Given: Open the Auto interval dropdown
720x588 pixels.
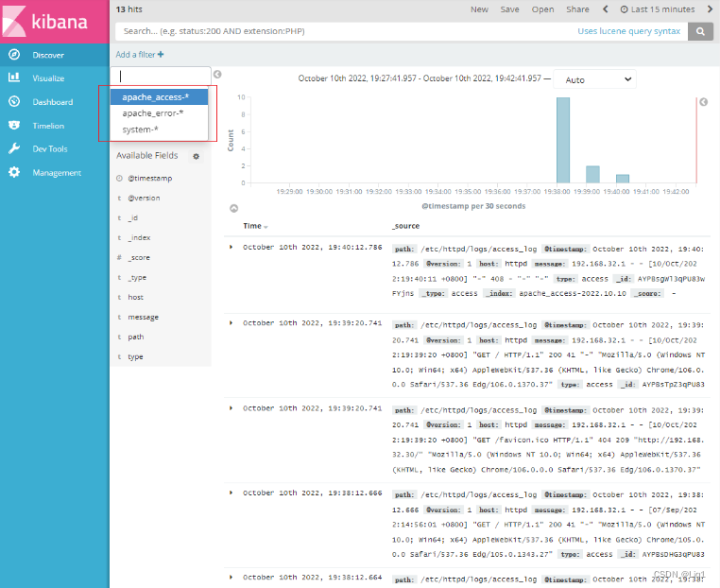Looking at the screenshot, I should point(594,80).
